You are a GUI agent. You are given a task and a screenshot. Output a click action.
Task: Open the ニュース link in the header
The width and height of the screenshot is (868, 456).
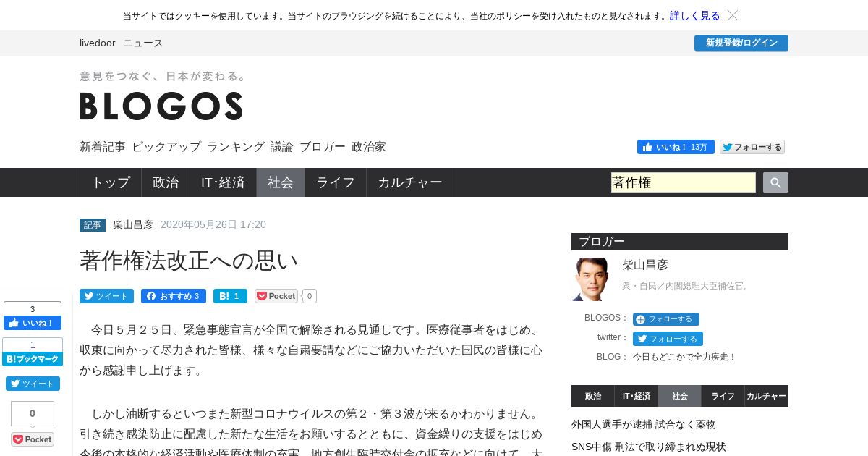click(143, 43)
